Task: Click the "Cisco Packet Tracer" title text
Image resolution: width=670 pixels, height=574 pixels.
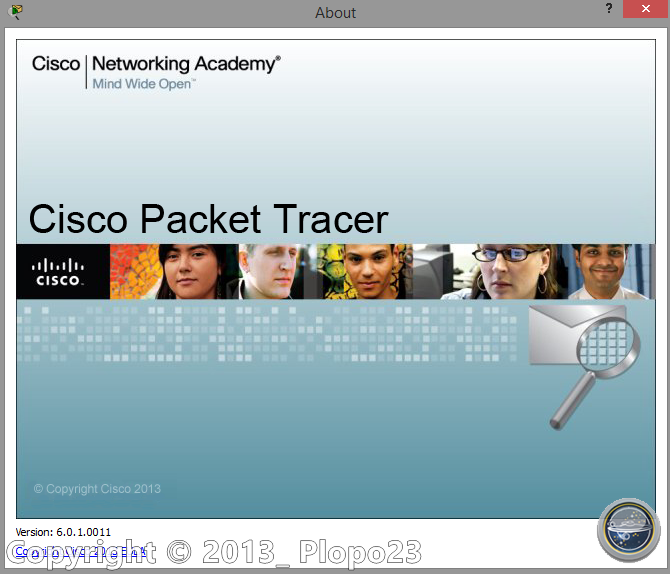Action: coord(209,219)
